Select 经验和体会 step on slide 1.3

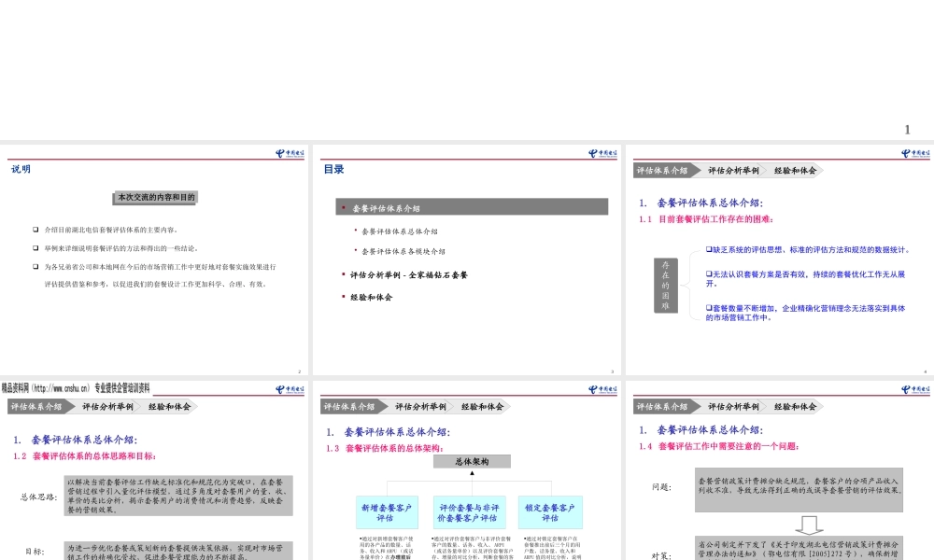483,407
